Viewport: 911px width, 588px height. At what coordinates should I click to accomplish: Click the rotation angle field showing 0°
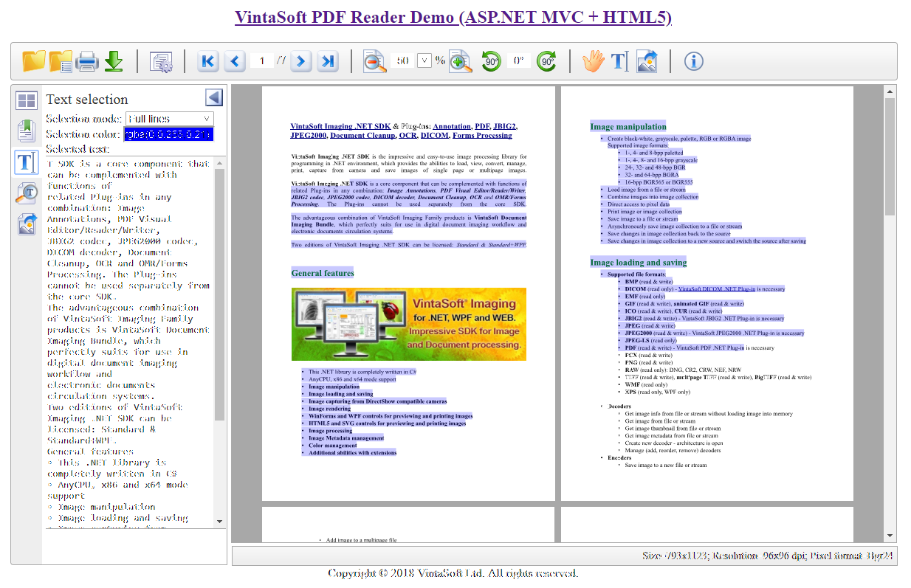pyautogui.click(x=519, y=61)
